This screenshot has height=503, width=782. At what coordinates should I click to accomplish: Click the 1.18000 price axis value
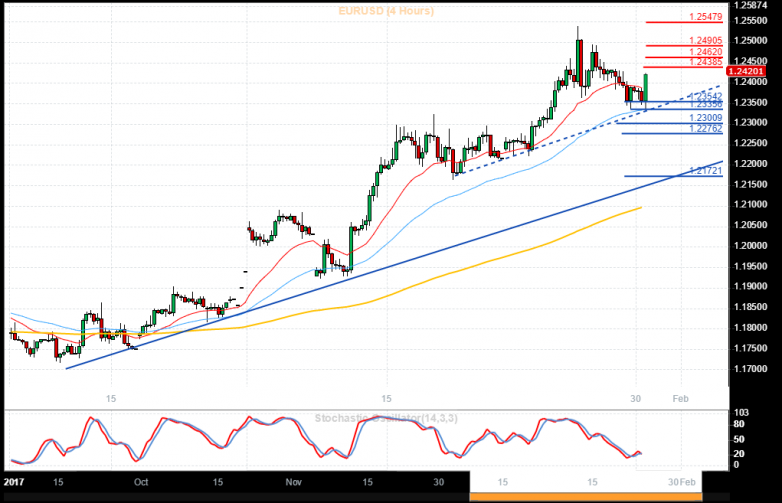tap(751, 328)
